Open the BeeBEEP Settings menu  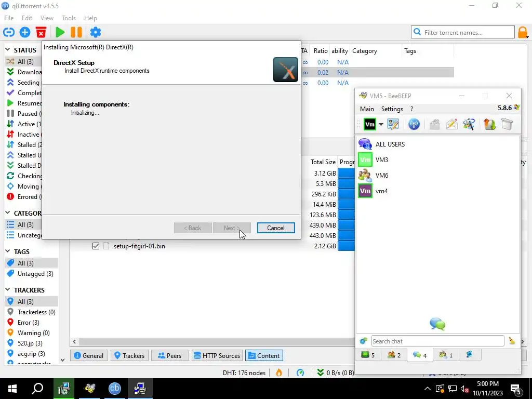392,109
